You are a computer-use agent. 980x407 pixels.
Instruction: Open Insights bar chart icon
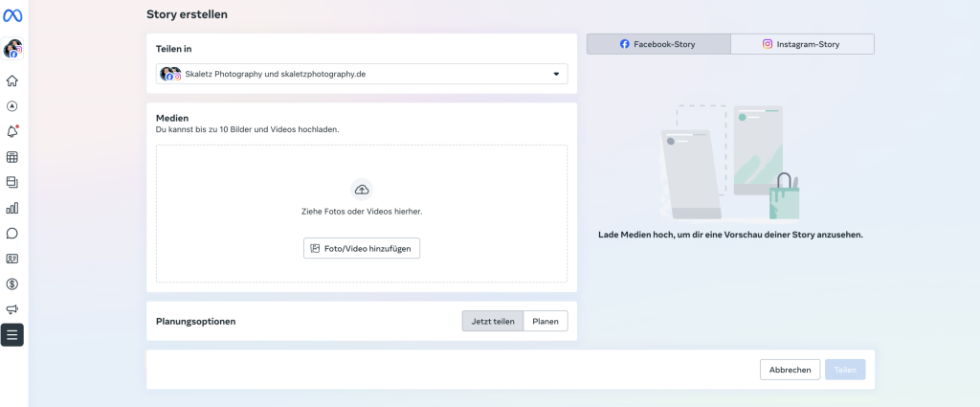(x=12, y=208)
